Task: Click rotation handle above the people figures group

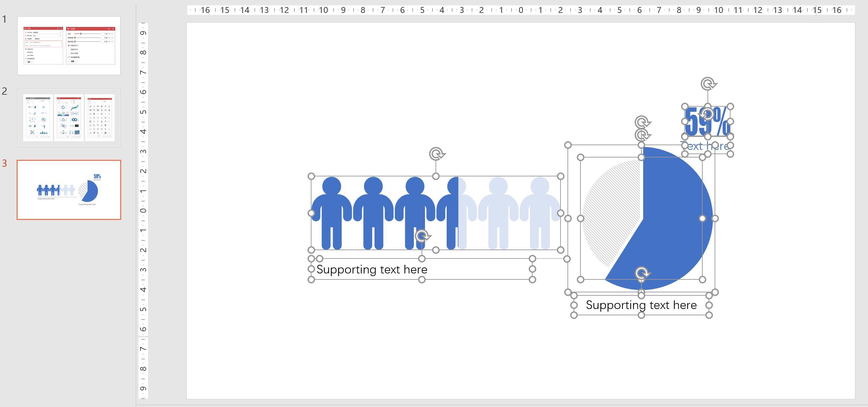Action: [436, 154]
